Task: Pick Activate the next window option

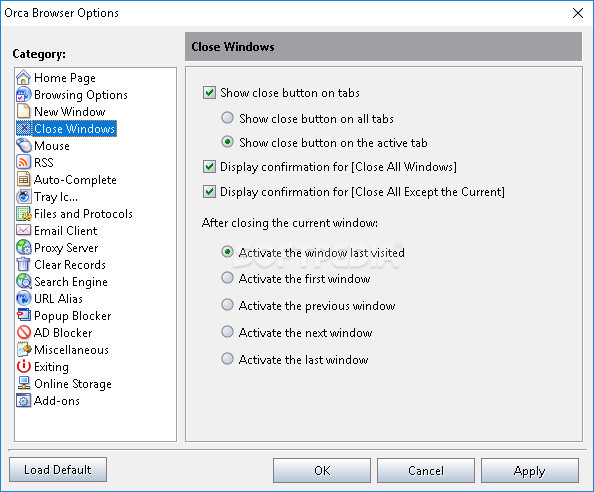Action: (x=227, y=332)
